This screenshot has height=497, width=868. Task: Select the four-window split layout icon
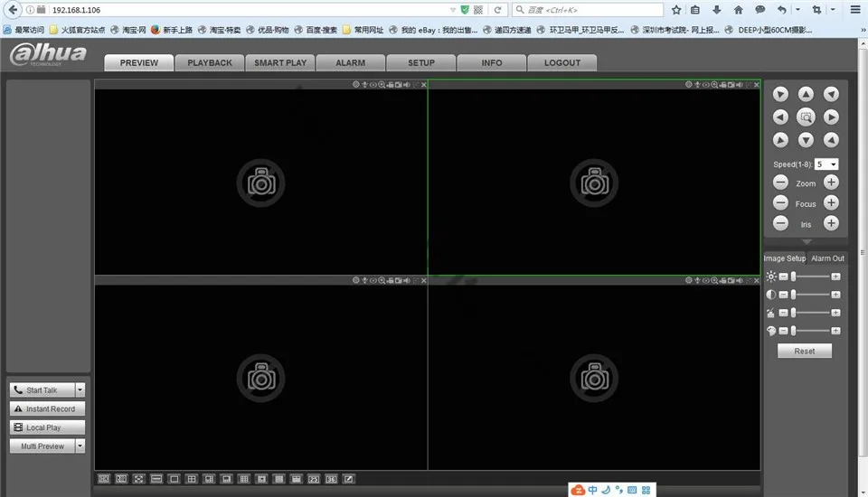click(x=192, y=479)
